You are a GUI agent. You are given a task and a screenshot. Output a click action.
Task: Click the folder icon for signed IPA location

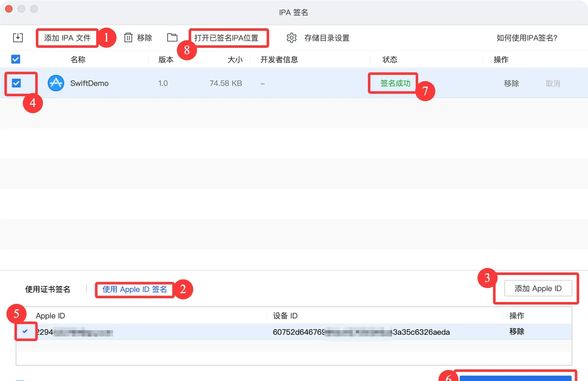(x=172, y=38)
